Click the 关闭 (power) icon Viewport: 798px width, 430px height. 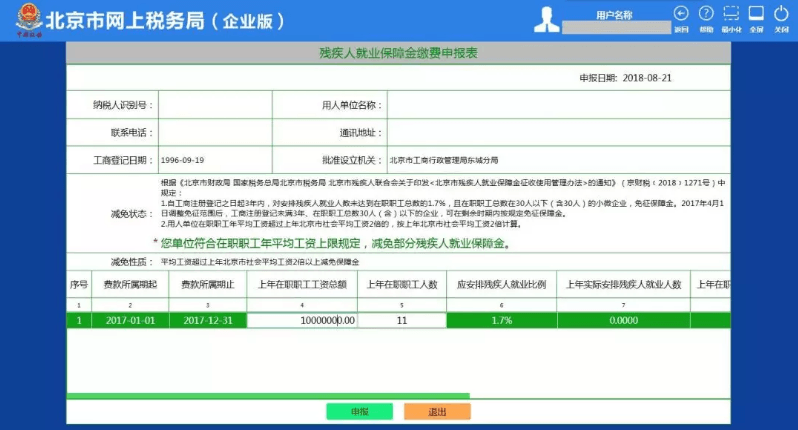tap(782, 14)
